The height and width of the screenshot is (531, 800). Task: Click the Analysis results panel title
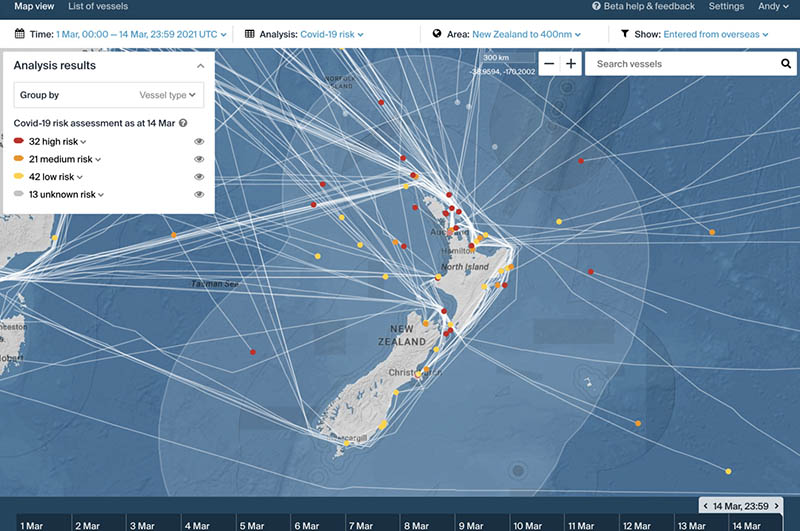[55, 65]
